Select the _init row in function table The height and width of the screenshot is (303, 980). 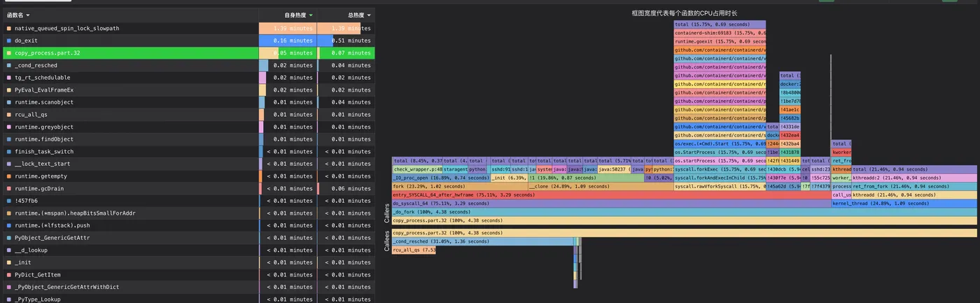pos(188,262)
